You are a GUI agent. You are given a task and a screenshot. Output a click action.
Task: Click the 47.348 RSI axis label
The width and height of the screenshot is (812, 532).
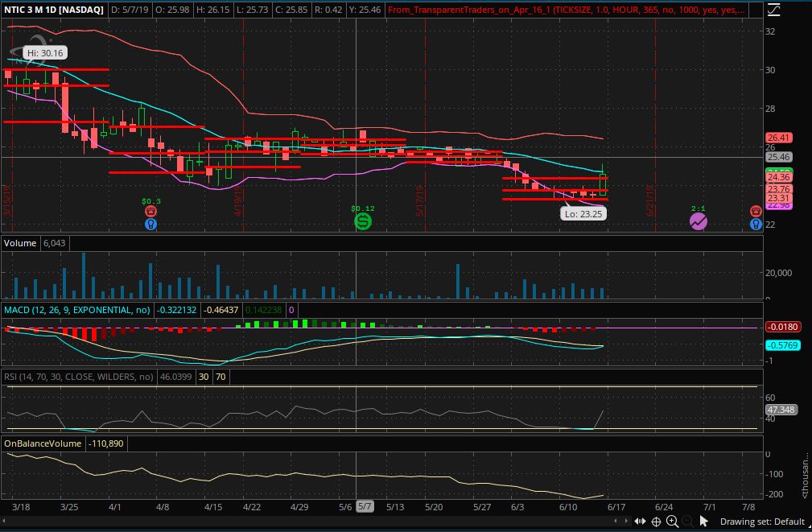pyautogui.click(x=781, y=410)
